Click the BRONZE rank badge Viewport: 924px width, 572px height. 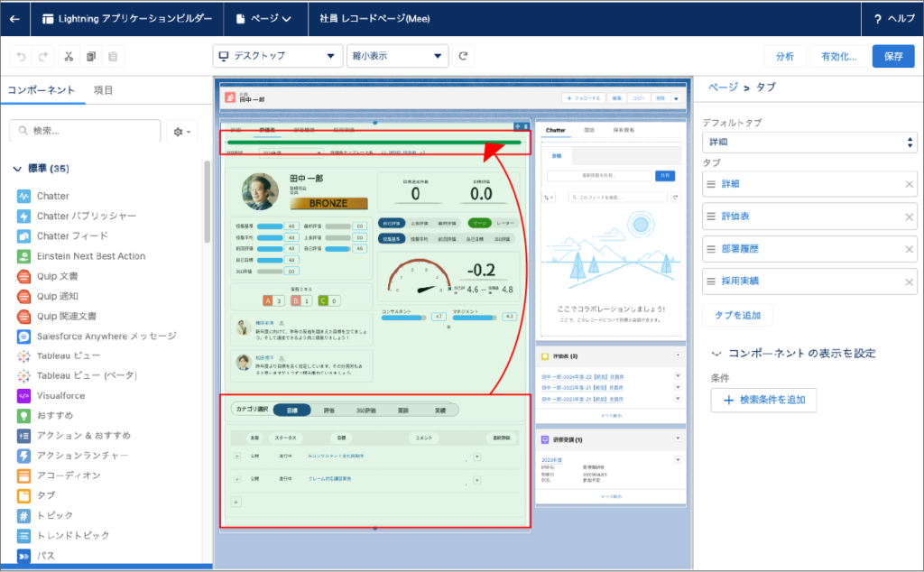[x=328, y=203]
